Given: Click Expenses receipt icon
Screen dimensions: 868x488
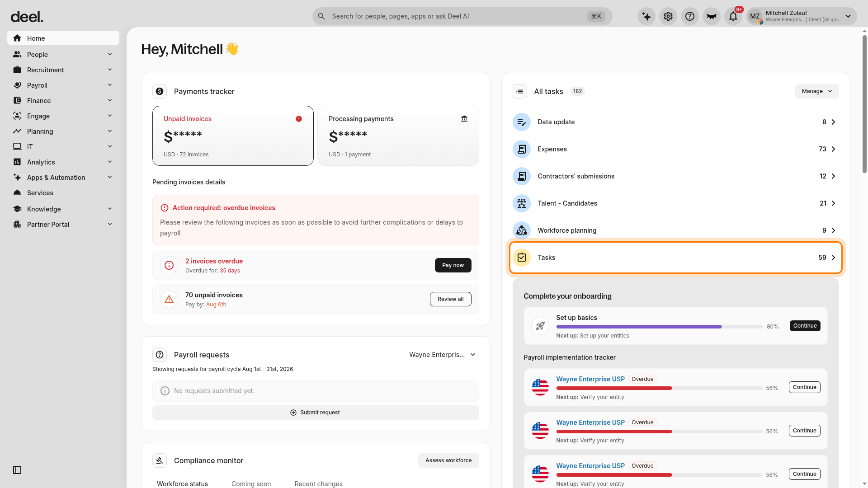Looking at the screenshot, I should coord(522,149).
